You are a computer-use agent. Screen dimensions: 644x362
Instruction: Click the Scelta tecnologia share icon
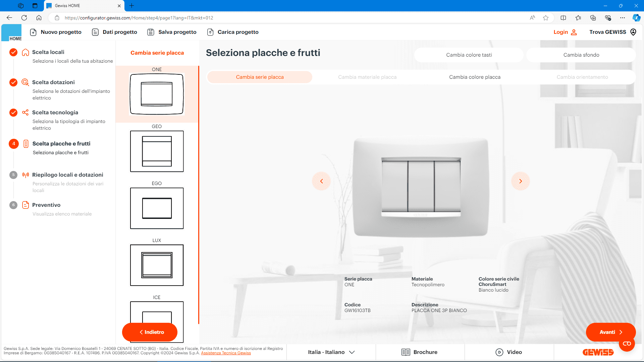(25, 113)
